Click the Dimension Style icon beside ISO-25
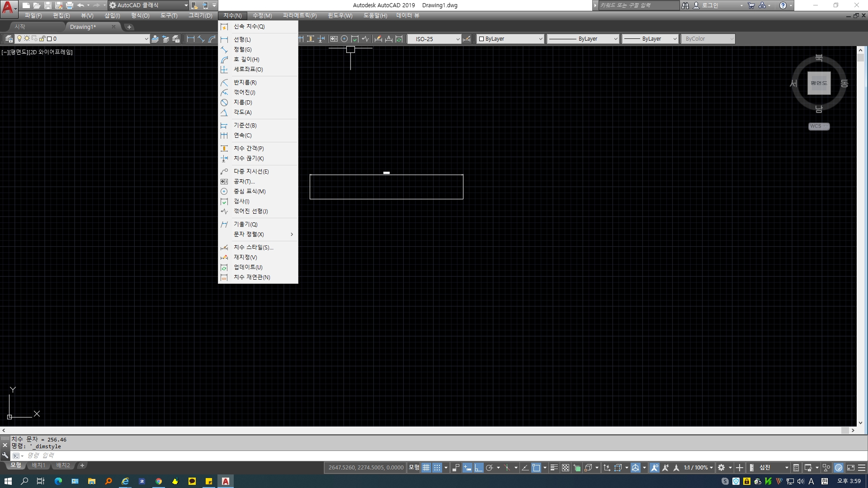Viewport: 868px width, 488px height. [x=467, y=39]
